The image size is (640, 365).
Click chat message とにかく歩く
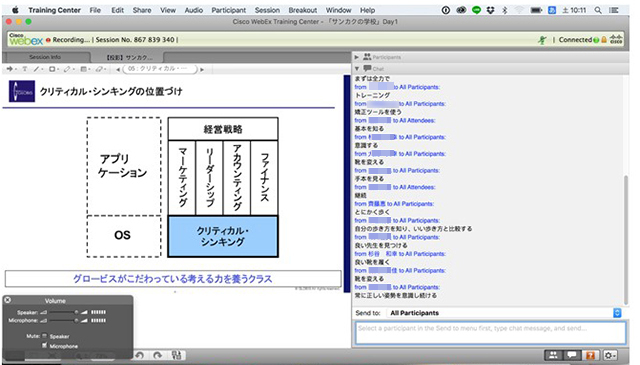click(x=372, y=212)
